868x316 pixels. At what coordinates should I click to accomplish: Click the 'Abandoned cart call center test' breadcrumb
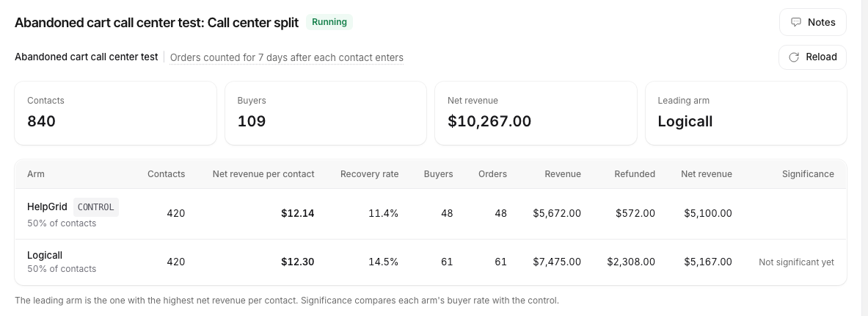pos(86,57)
